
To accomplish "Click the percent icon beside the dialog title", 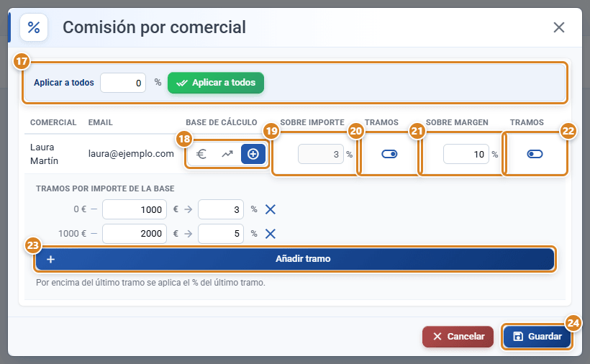I will click(x=34, y=27).
